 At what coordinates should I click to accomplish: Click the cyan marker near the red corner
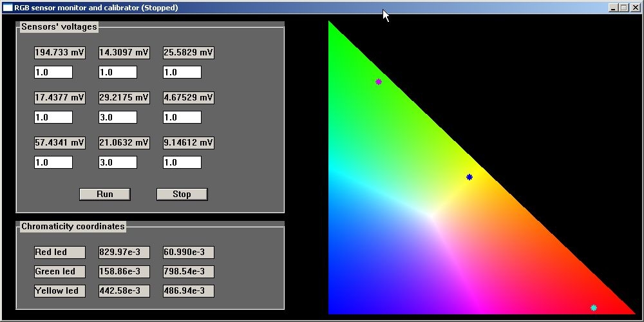[594, 308]
